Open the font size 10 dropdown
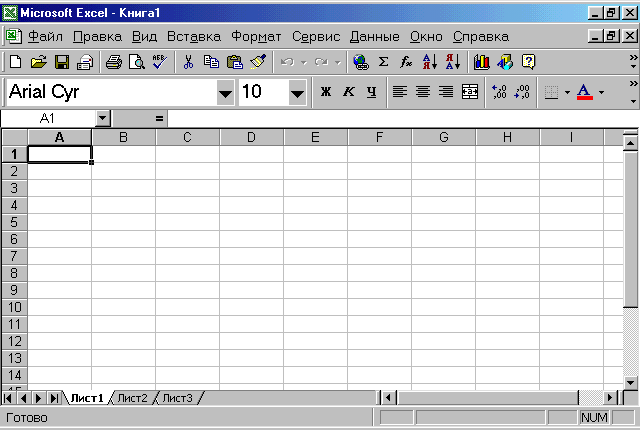 tap(297, 92)
